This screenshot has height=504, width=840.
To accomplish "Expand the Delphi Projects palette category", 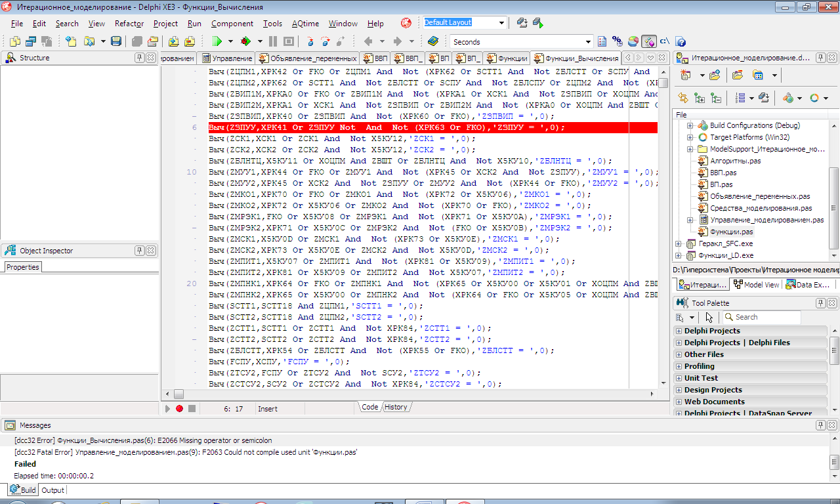I will pos(679,331).
